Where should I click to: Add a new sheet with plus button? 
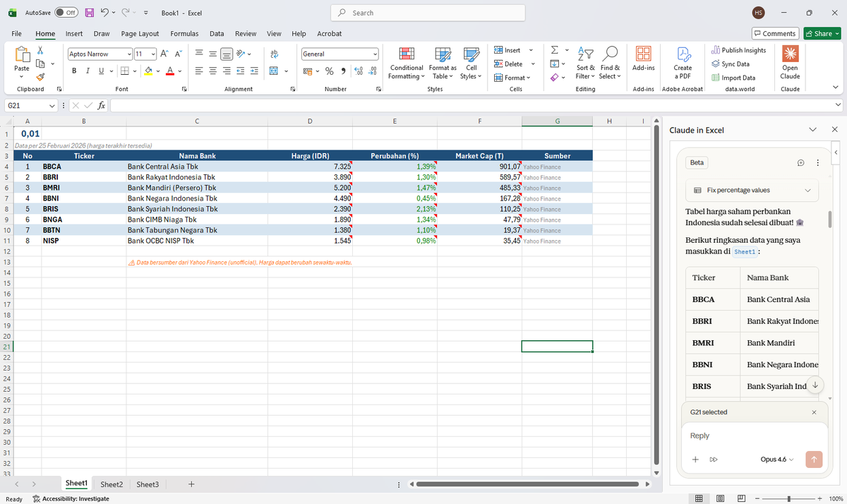191,484
